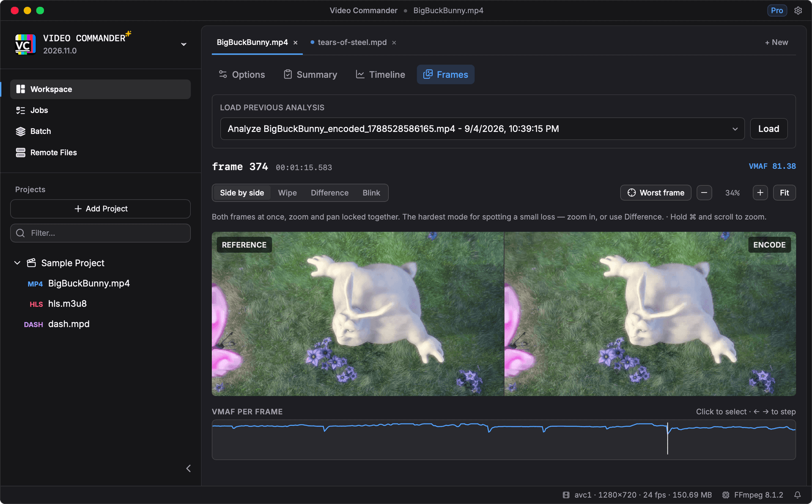The image size is (812, 504).
Task: Open the Workspace sidebar section
Action: click(x=100, y=89)
